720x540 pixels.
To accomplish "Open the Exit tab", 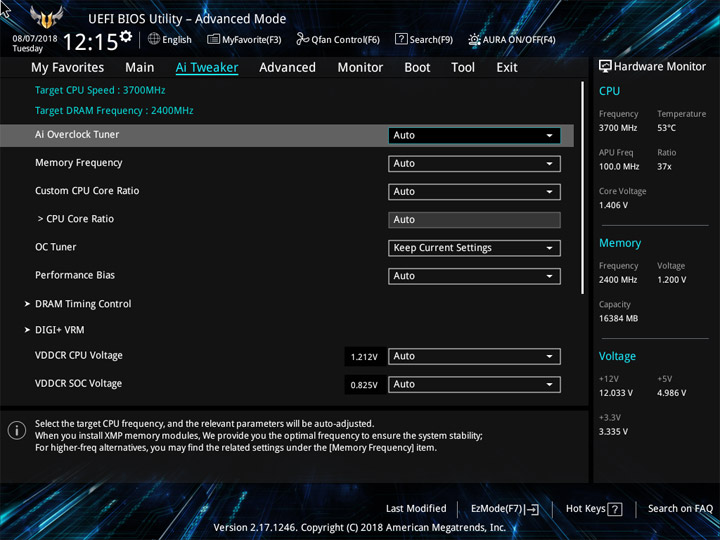I will (x=507, y=68).
